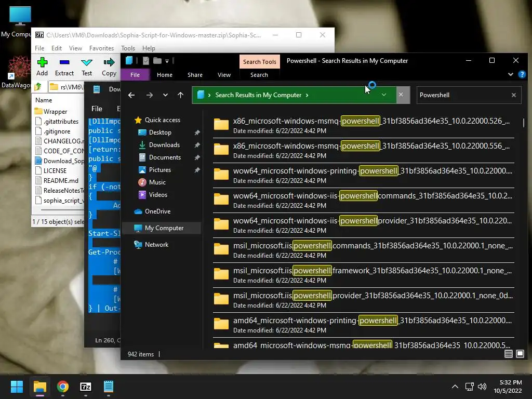Screen dimensions: 532x399
Task: Open the Tools menu in 7-Zip
Action: tap(128, 48)
